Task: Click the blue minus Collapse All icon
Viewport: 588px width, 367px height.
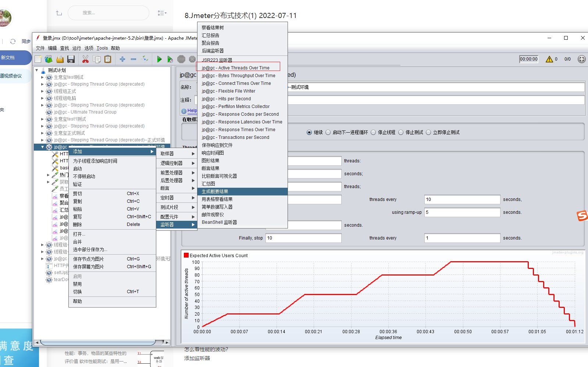Action: 133,59
